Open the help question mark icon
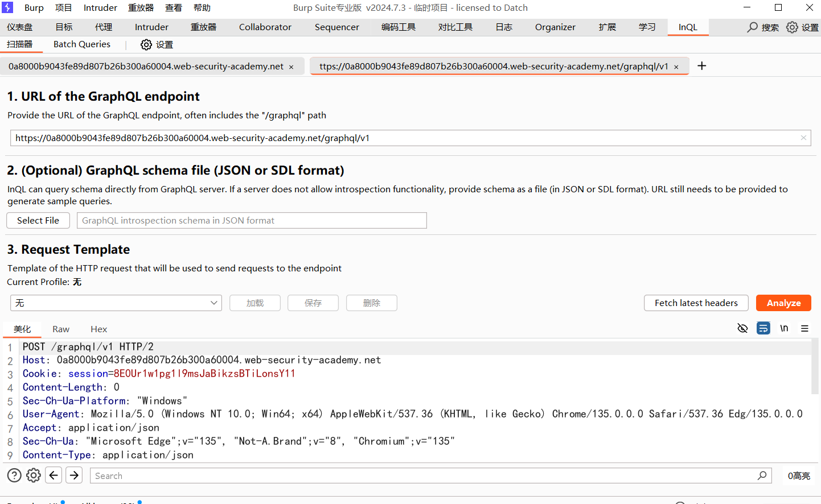821x504 pixels. tap(14, 475)
